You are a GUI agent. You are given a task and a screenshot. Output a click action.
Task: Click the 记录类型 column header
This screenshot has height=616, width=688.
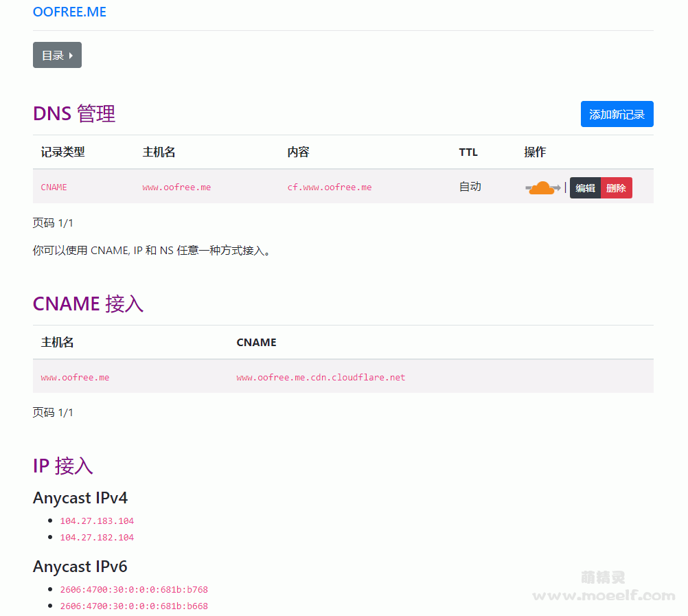(x=62, y=152)
